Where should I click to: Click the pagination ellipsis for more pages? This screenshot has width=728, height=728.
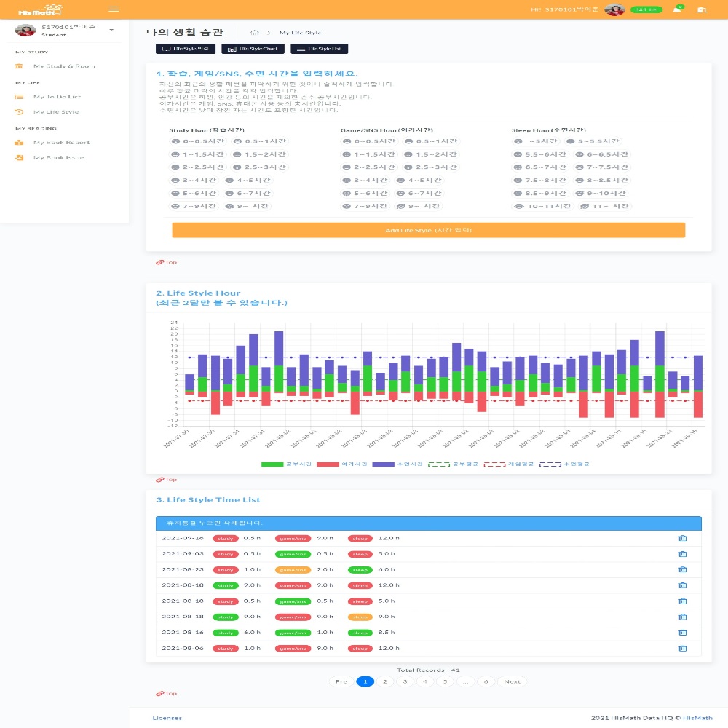[x=466, y=681]
